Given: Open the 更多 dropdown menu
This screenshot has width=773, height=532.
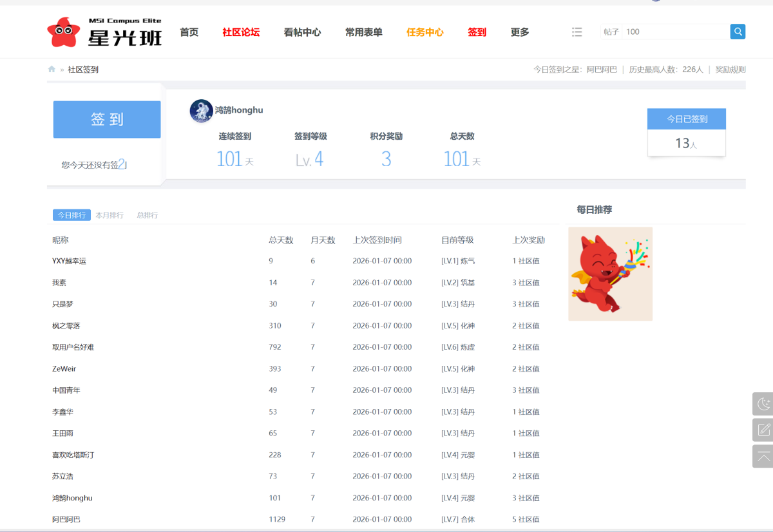Looking at the screenshot, I should pos(519,32).
